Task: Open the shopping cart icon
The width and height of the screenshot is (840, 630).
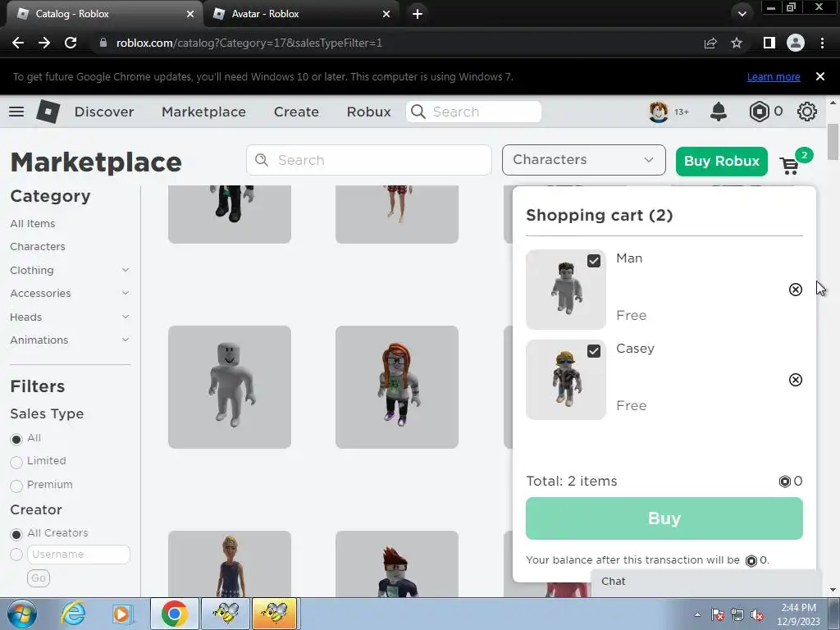Action: [x=790, y=166]
